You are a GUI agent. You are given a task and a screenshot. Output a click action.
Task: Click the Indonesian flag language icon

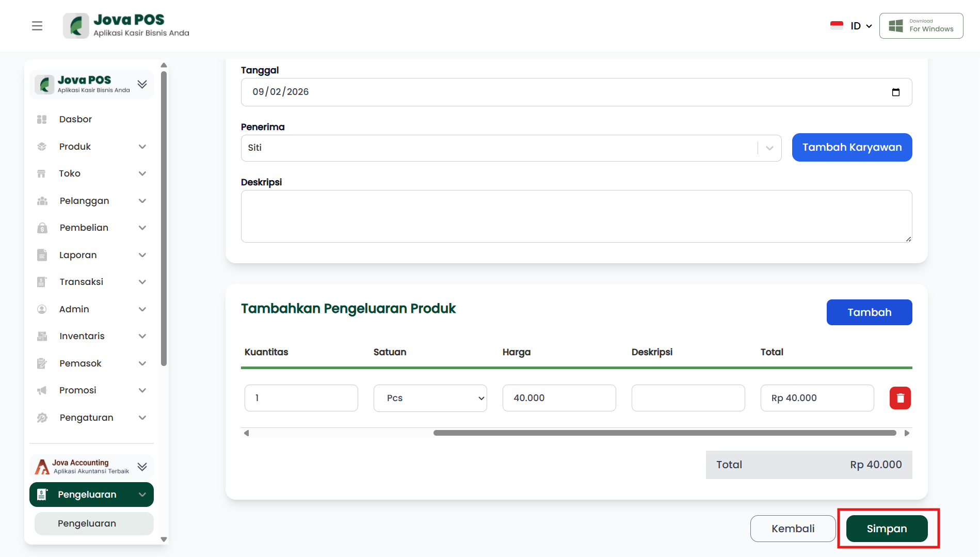pyautogui.click(x=837, y=26)
